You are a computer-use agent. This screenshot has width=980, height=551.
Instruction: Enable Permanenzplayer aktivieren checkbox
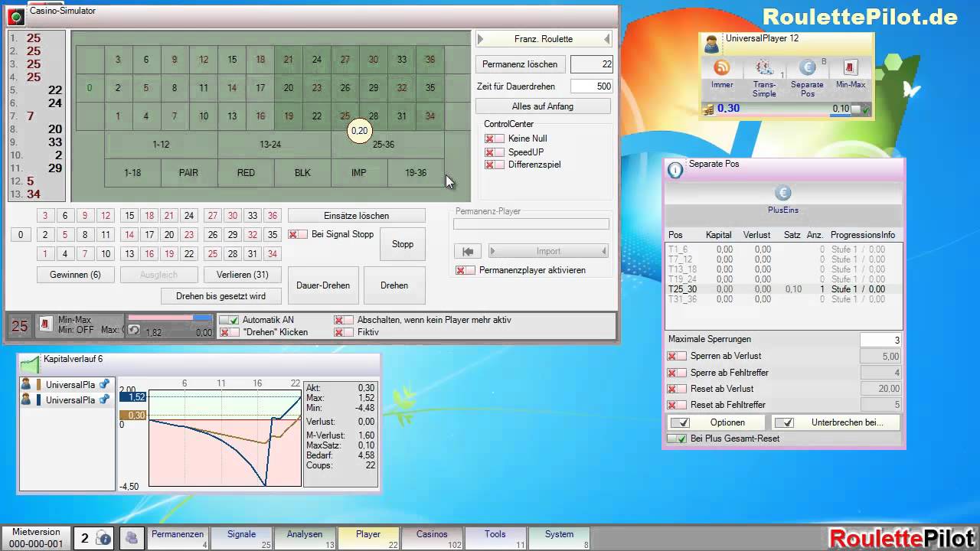[x=465, y=270]
